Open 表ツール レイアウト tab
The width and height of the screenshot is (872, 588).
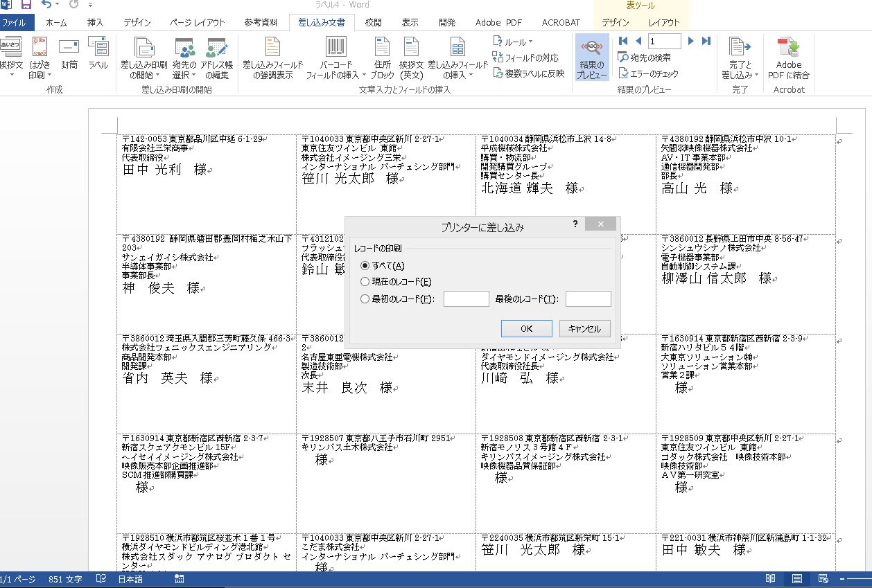tap(664, 22)
